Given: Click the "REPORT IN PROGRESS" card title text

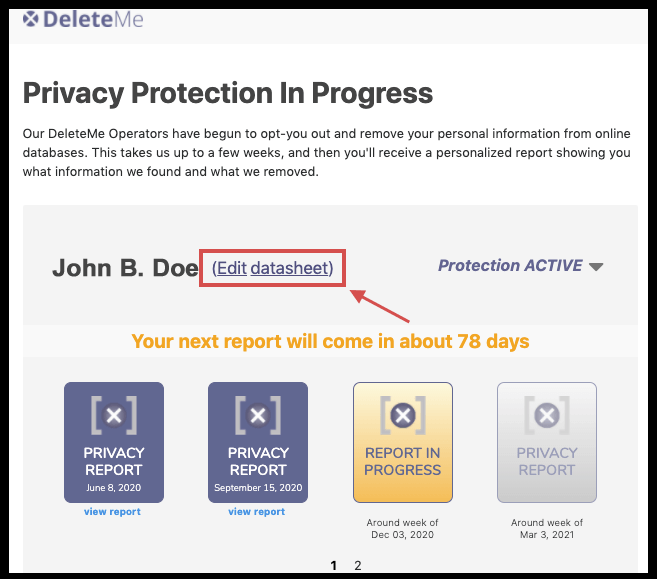Looking at the screenshot, I should tap(402, 461).
